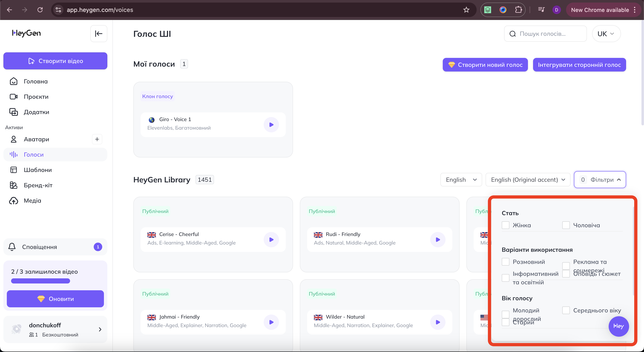
Task: Click the green layers extension icon
Action: point(487,10)
